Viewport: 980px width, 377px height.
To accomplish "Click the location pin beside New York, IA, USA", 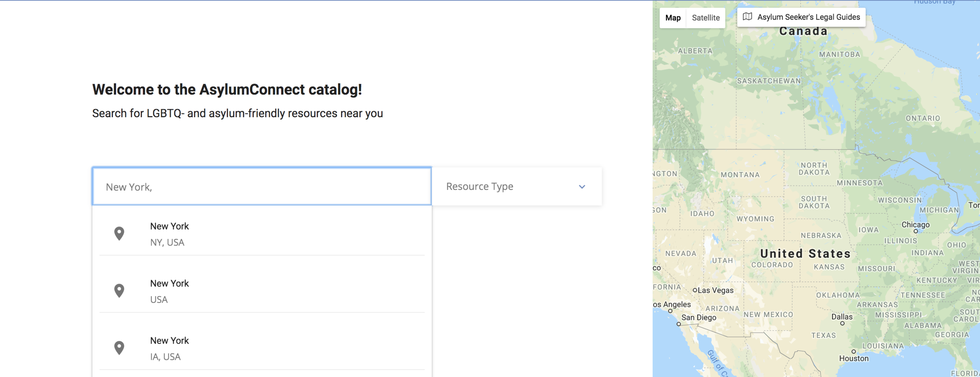I will pos(119,348).
